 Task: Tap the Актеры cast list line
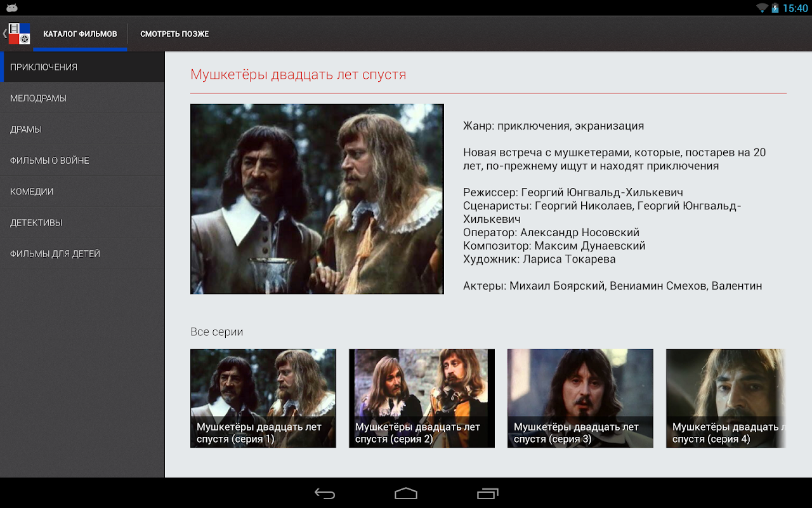click(x=613, y=286)
